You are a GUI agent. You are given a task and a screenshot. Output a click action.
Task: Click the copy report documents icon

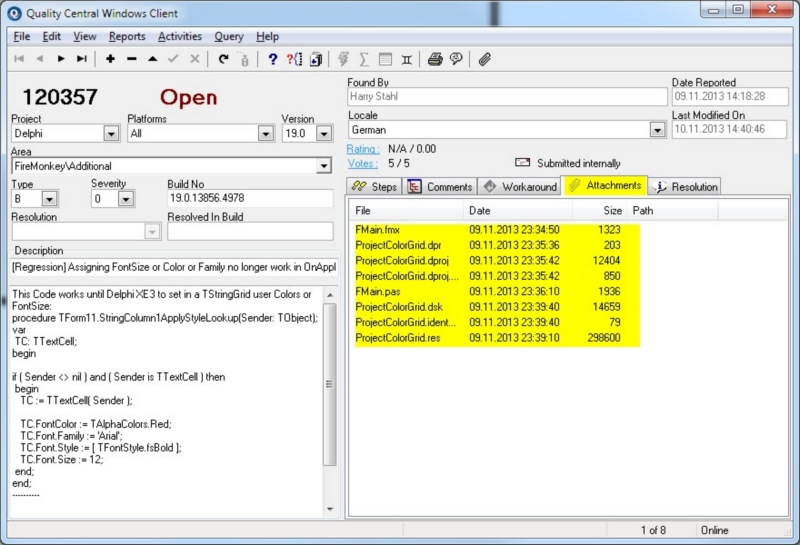point(316,59)
